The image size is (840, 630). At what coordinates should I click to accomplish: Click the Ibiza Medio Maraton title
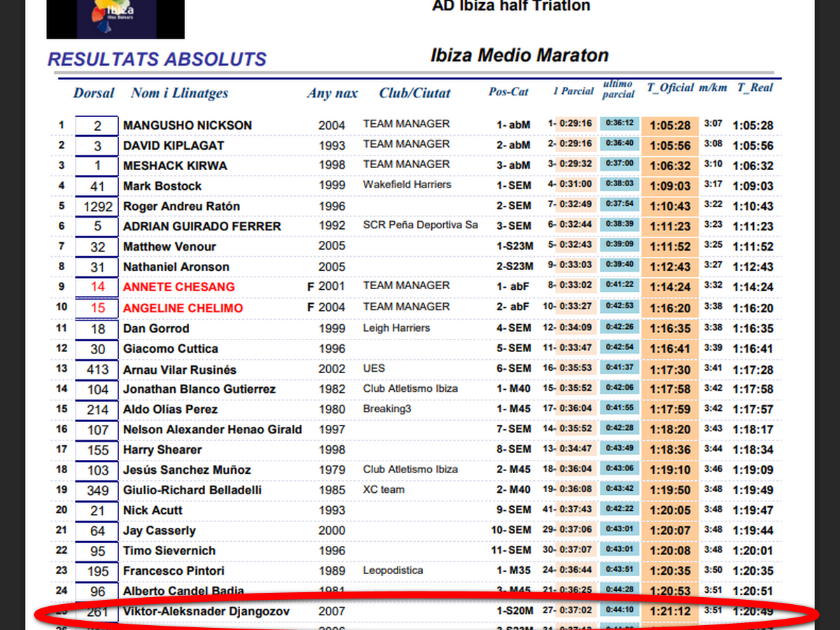point(519,55)
